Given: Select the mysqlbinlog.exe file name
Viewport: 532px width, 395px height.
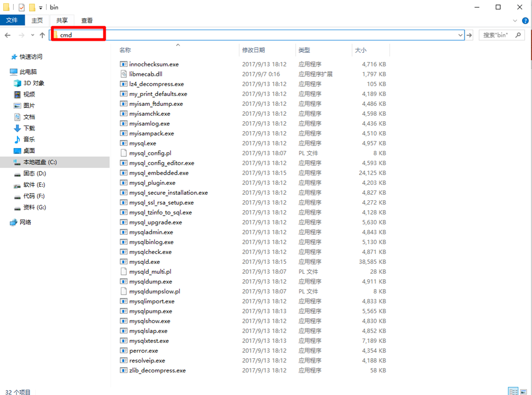Looking at the screenshot, I should [x=151, y=242].
